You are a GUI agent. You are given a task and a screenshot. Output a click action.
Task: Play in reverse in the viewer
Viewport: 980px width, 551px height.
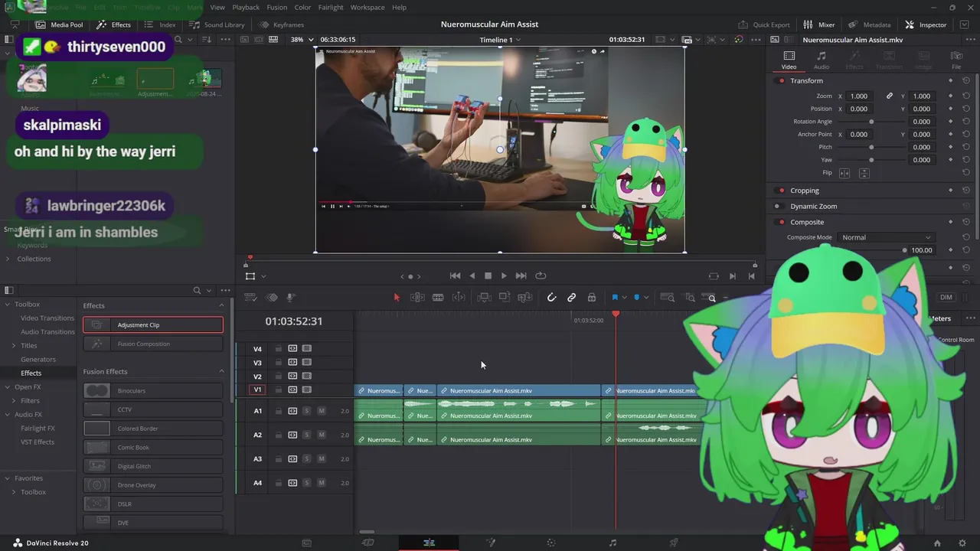(x=472, y=275)
